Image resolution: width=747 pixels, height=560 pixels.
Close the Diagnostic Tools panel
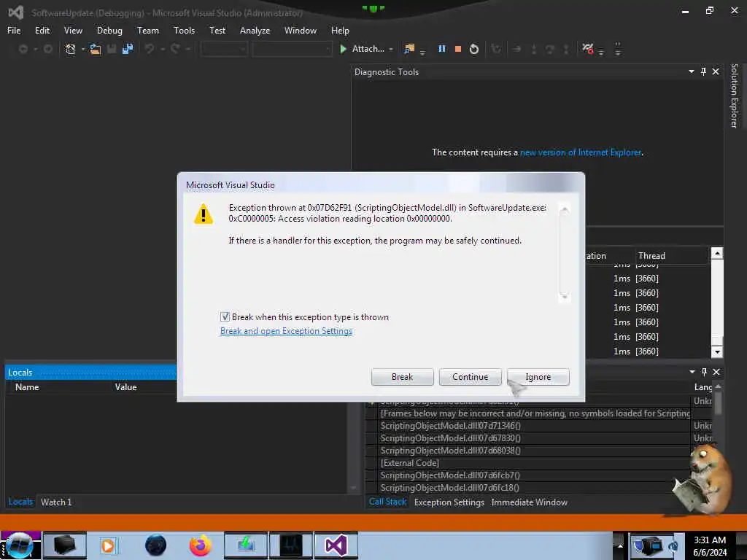click(716, 71)
